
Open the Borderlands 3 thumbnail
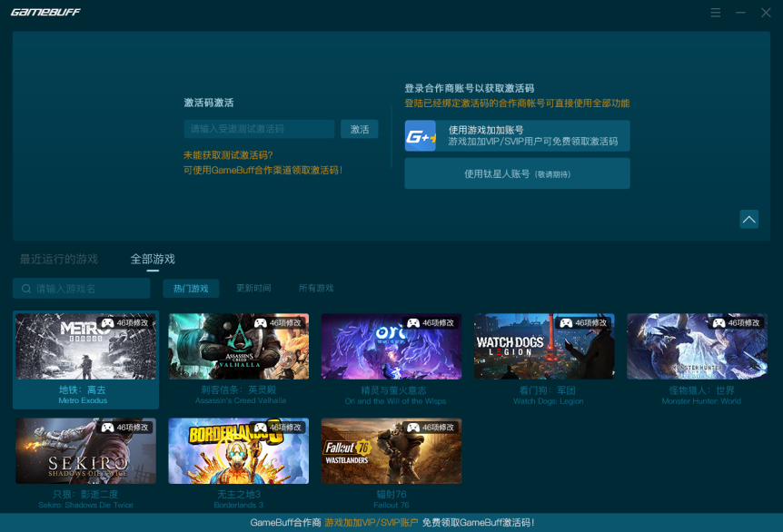coord(239,451)
